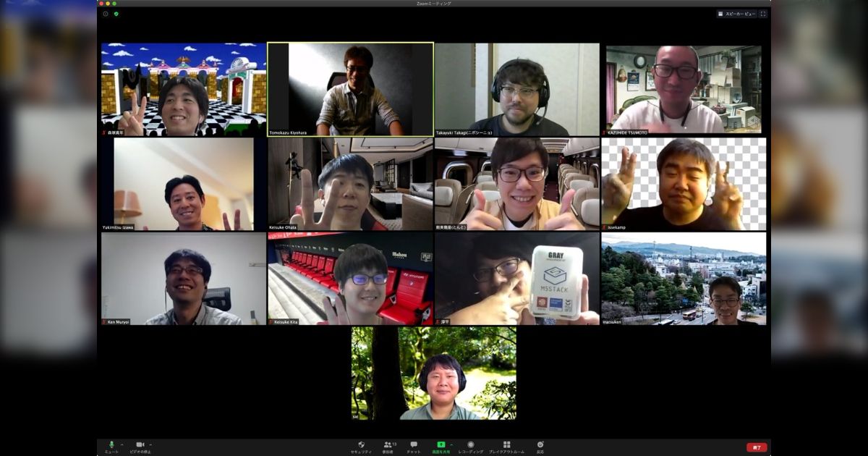Expand the microphone audio options
Screen dimensions: 868x456
click(x=122, y=444)
